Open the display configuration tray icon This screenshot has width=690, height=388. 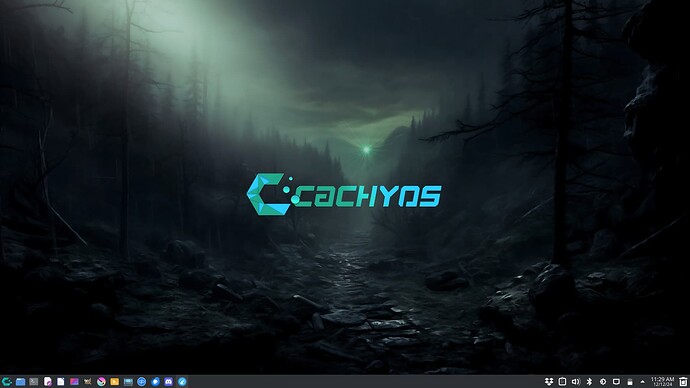pyautogui.click(x=617, y=381)
